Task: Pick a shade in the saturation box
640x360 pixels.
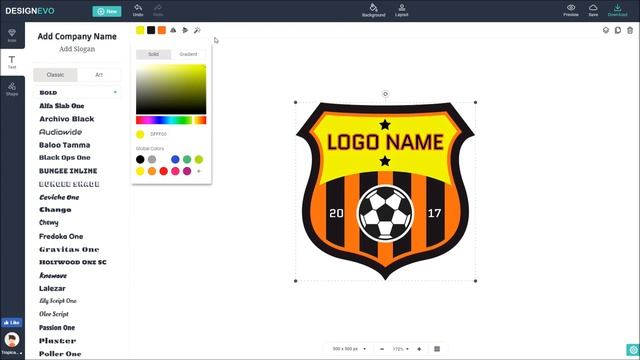Action: click(171, 89)
